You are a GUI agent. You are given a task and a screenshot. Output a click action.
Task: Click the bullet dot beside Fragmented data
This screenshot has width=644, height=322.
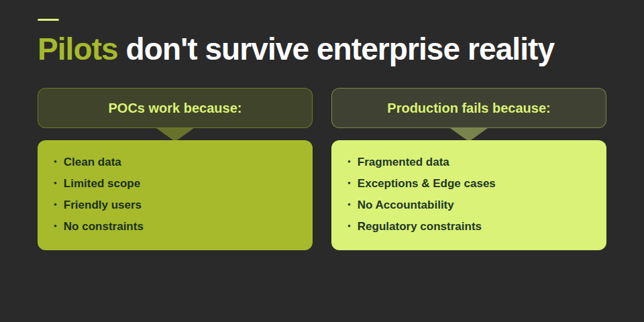tap(349, 162)
